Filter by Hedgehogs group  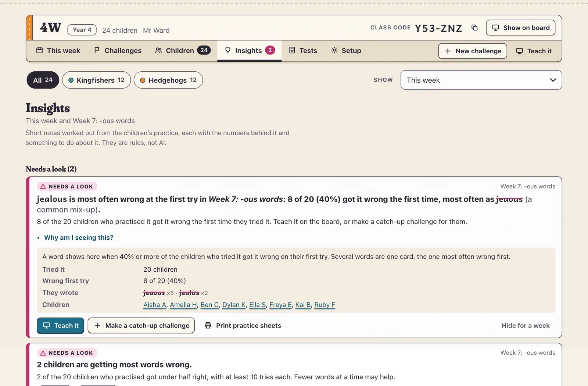[168, 80]
